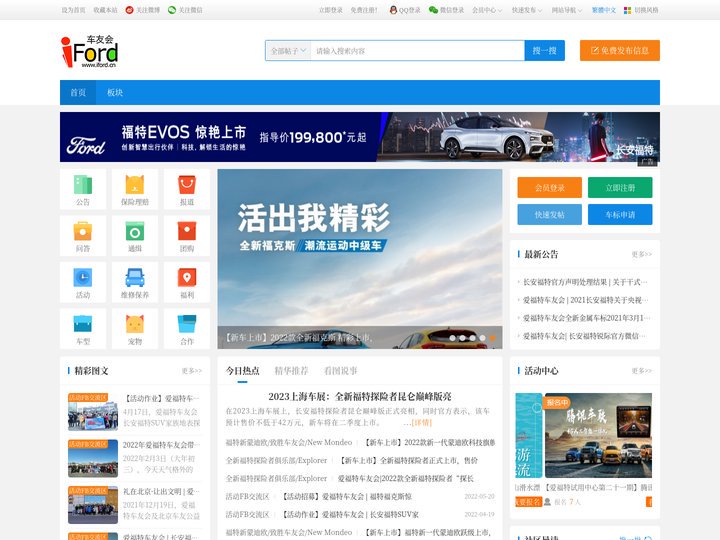Image resolution: width=720 pixels, height=540 pixels.
Task: Click the orange 免费发布信息 button
Action: click(x=619, y=51)
